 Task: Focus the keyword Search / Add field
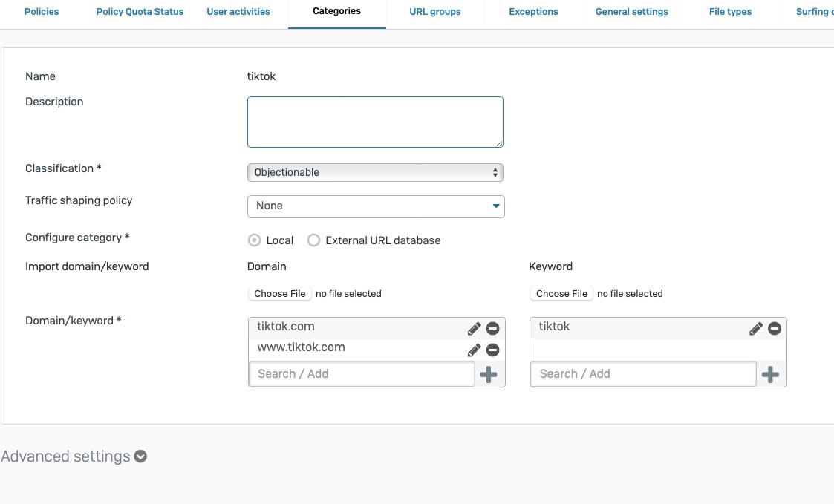click(x=643, y=374)
